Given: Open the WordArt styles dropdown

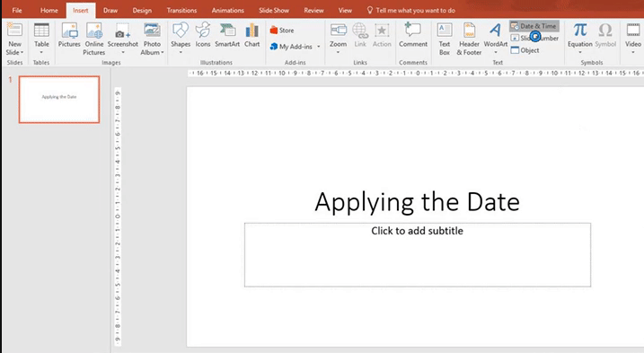Looking at the screenshot, I should tap(496, 52).
